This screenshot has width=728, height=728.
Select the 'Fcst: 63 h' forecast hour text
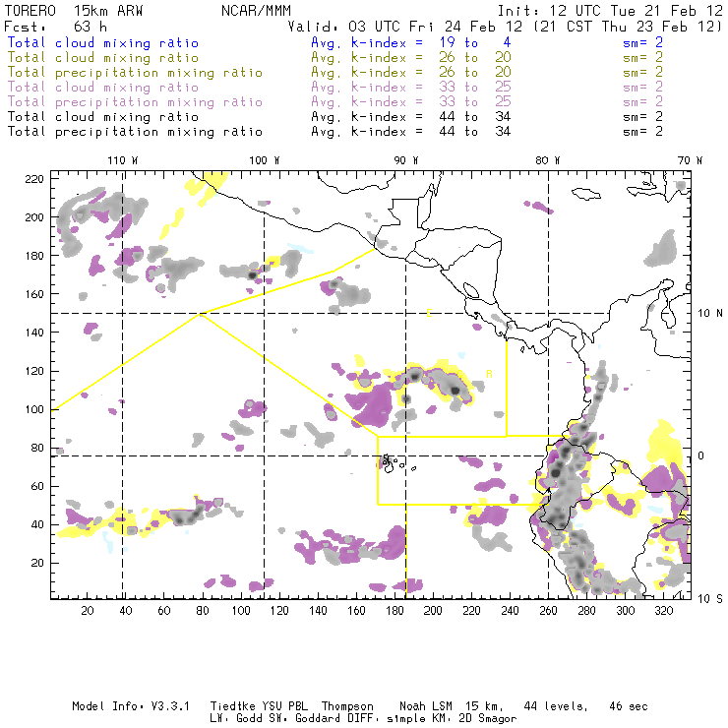55,27
